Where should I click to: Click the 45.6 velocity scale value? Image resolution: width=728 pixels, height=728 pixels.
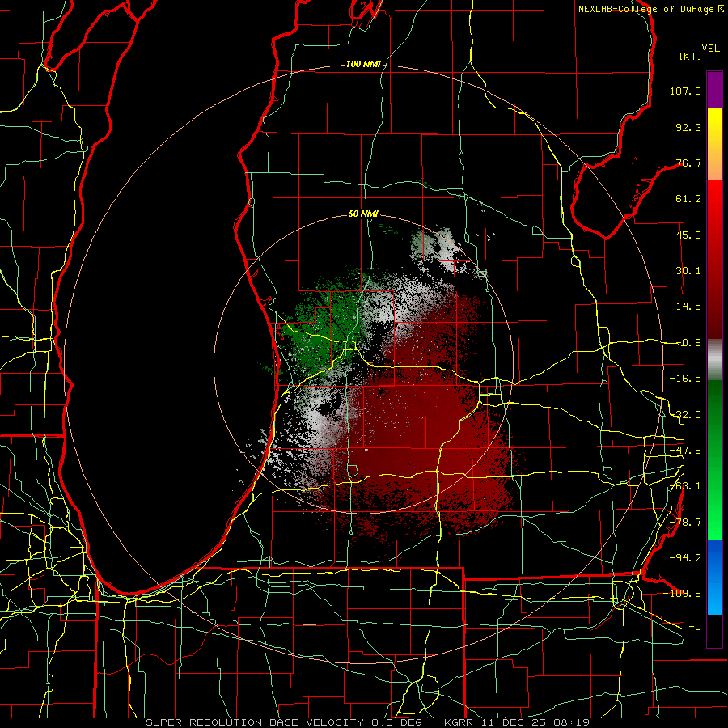point(688,235)
